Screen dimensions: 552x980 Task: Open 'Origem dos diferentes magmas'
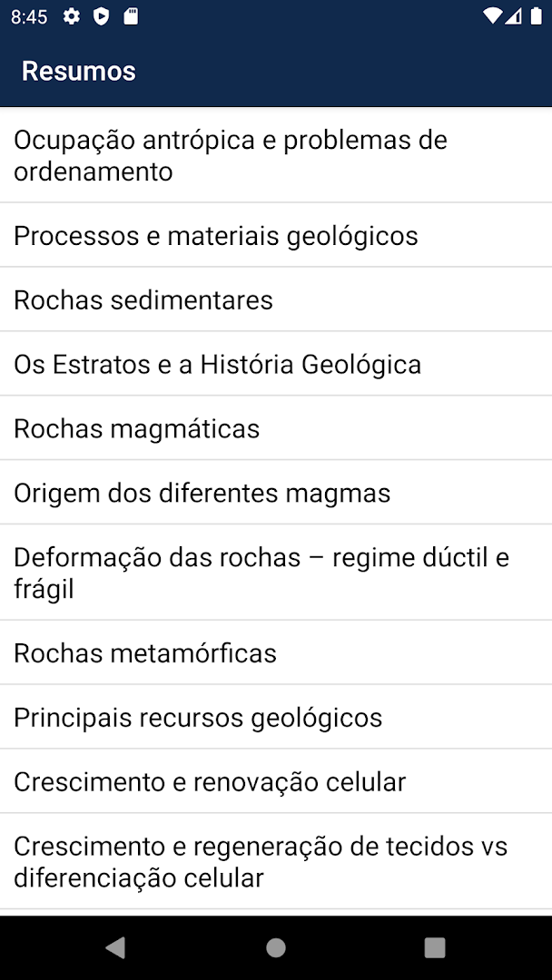(x=202, y=492)
